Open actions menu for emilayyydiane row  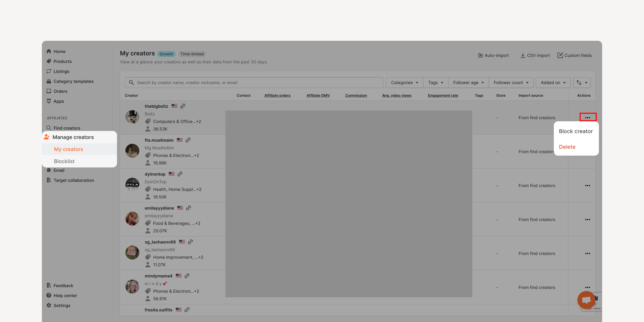[588, 220]
